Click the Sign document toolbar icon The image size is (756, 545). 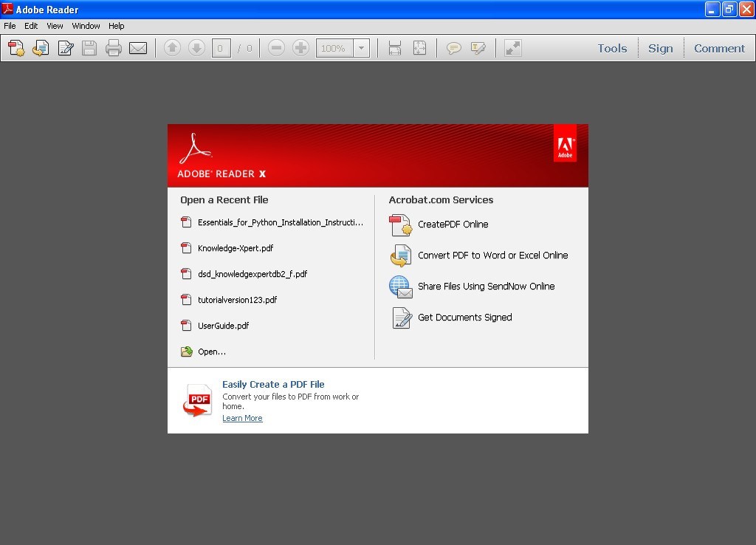66,49
